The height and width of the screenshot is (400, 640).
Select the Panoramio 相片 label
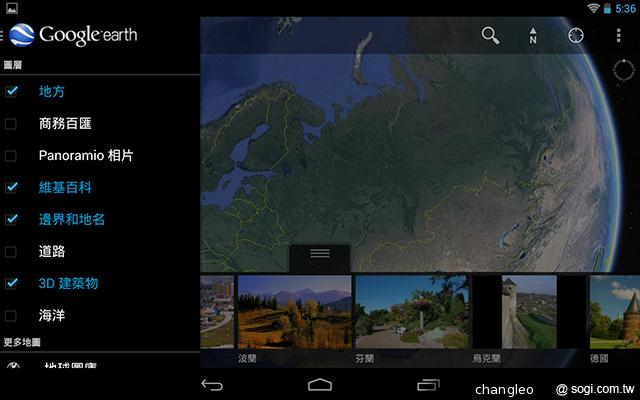pyautogui.click(x=86, y=155)
